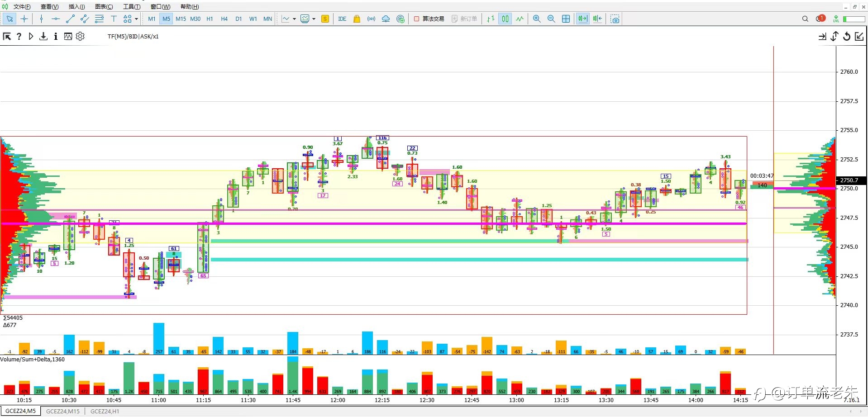Click the yellow dollar trading icon

click(x=325, y=19)
